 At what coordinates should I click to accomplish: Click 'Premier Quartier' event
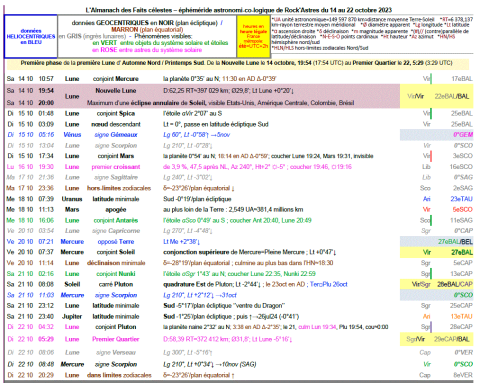(x=116, y=339)
